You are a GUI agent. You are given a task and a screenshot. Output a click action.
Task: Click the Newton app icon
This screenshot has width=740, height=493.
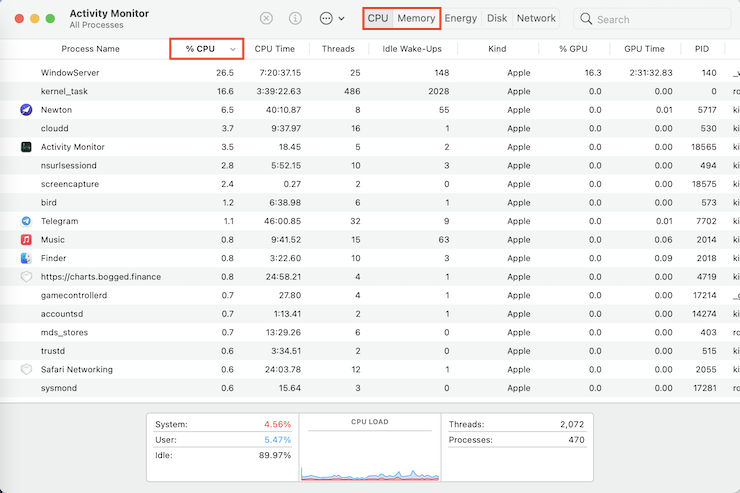click(x=26, y=110)
